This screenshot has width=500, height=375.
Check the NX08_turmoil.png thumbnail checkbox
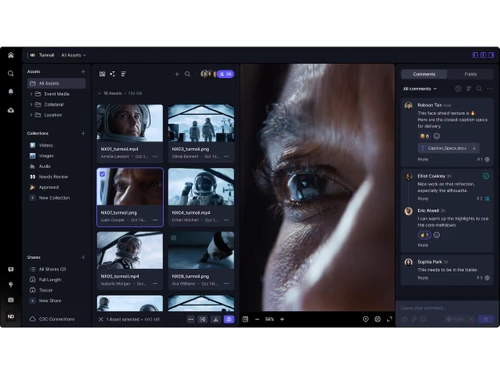click(173, 238)
